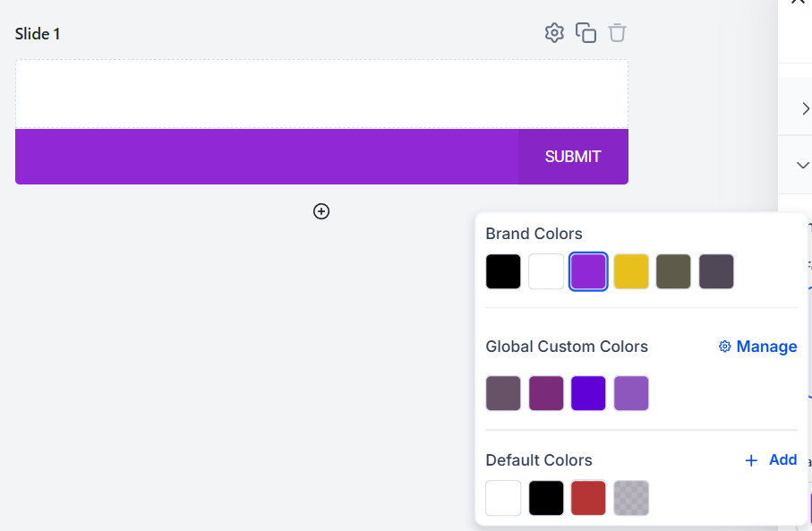Select black brand color swatch

click(x=503, y=271)
